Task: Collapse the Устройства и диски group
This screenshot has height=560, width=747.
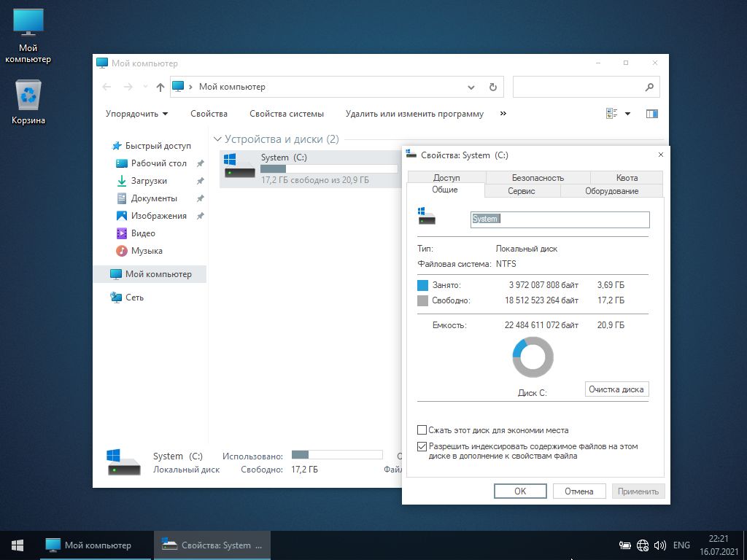Action: click(217, 139)
